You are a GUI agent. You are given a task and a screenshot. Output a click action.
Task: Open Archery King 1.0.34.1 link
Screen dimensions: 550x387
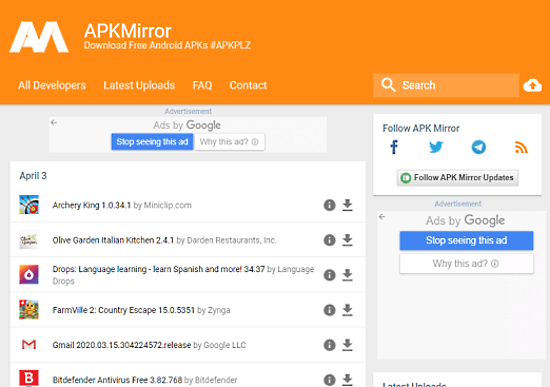click(x=92, y=205)
